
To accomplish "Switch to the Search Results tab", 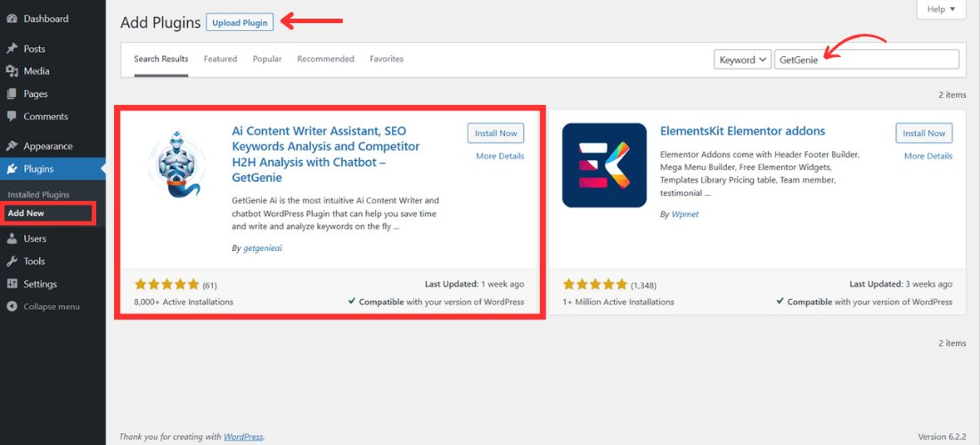I will tap(160, 59).
